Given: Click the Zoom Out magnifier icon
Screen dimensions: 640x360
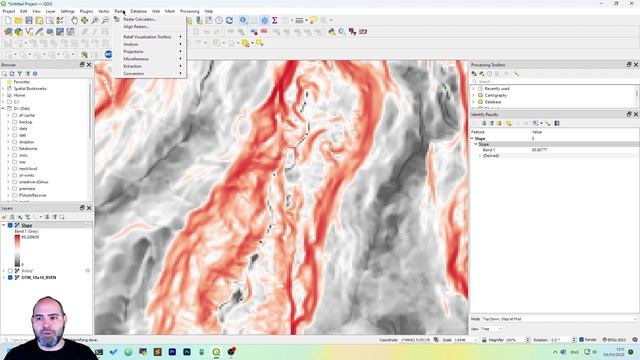Looking at the screenshot, I should 105,20.
